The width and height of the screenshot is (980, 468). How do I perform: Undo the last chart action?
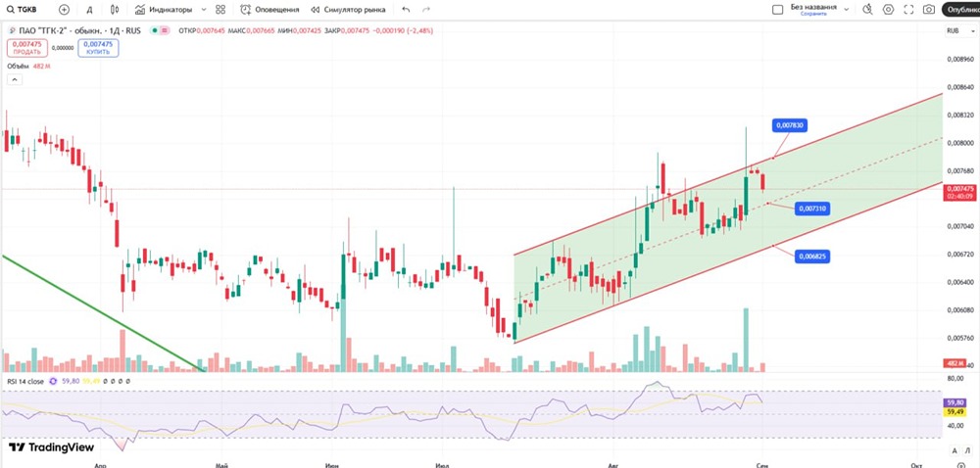pyautogui.click(x=407, y=10)
